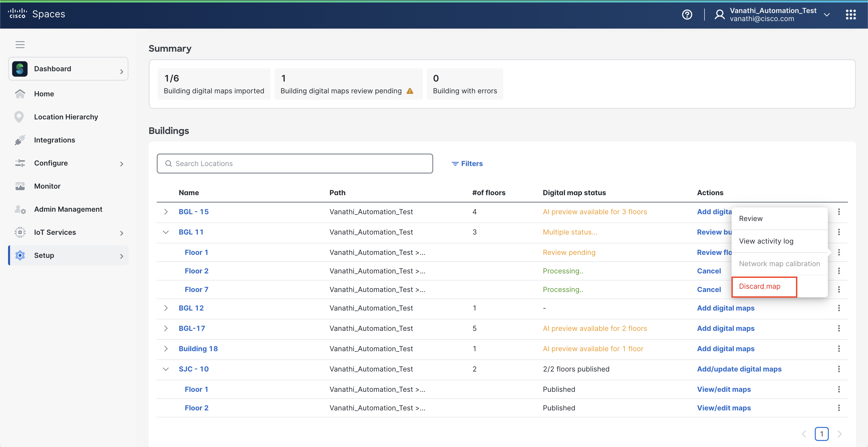The width and height of the screenshot is (868, 447).
Task: Open Home from the sidebar
Action: click(44, 94)
